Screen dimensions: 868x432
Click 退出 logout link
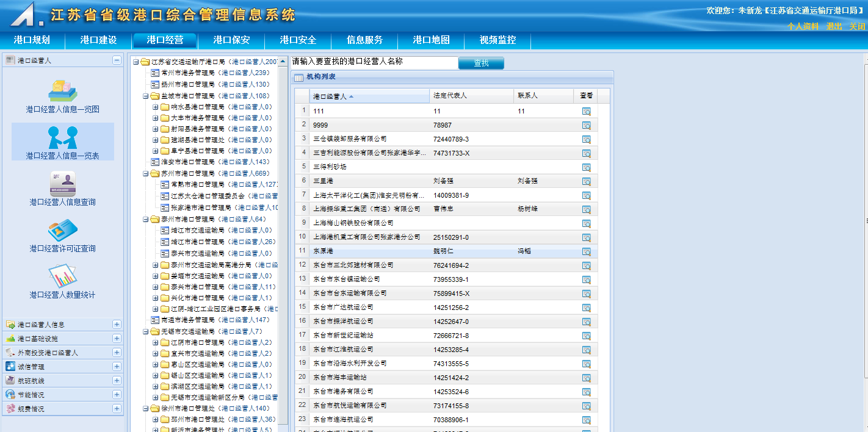click(x=834, y=27)
